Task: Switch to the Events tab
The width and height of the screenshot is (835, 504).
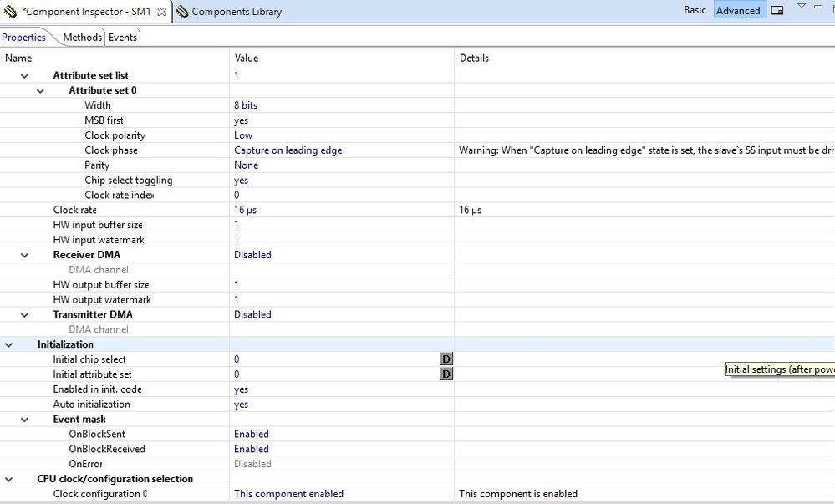Action: (123, 38)
